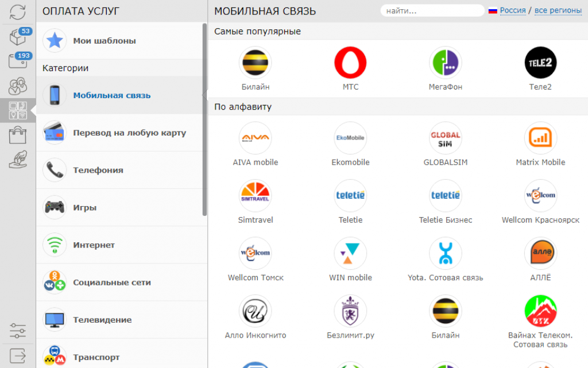Open the wallet icon with badge 193
588x368 pixels.
point(18,61)
